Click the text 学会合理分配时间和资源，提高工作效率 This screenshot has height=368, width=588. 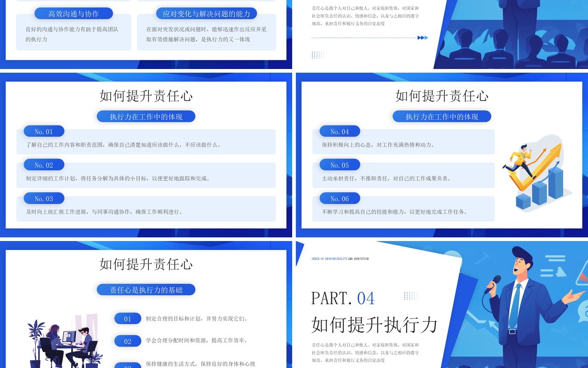[197, 340]
